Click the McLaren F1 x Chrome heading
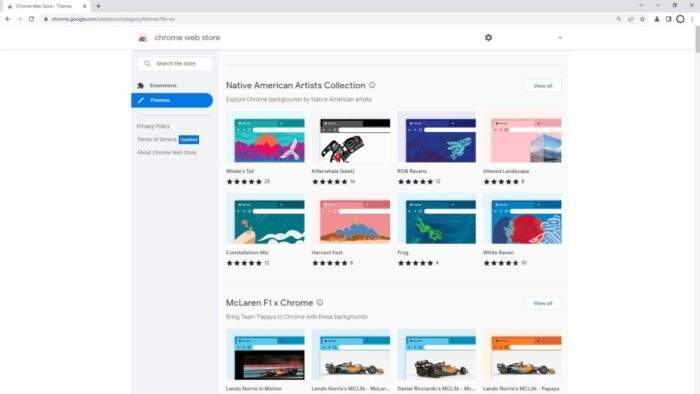700x394 pixels. click(x=269, y=303)
